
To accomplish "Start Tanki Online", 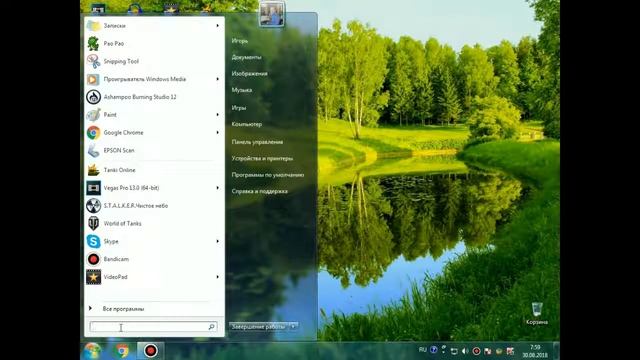I will click(154, 170).
